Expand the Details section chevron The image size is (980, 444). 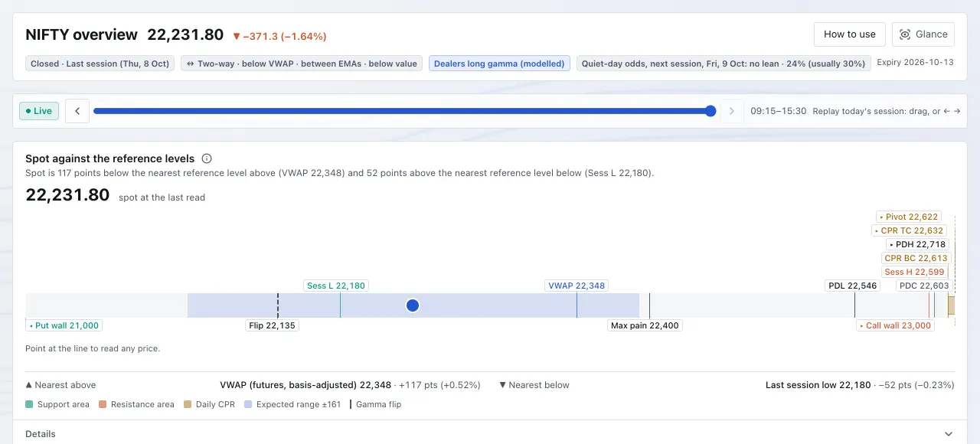pos(949,434)
